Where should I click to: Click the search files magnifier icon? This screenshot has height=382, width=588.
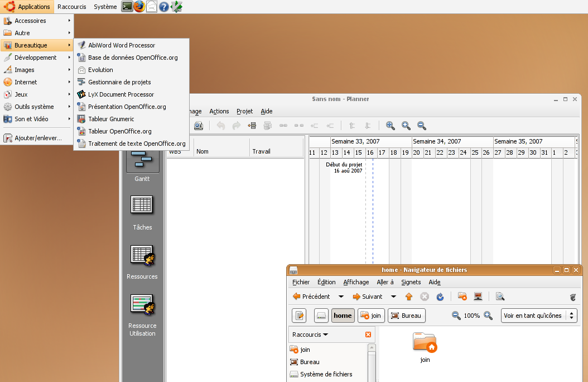[x=500, y=297]
